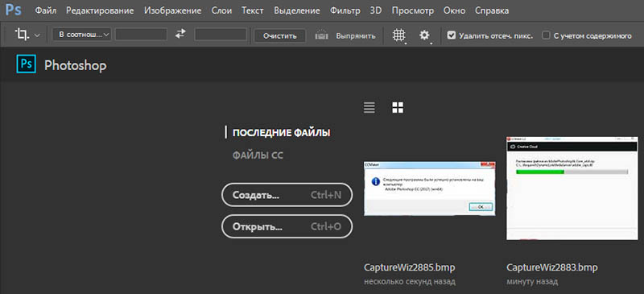Open the CaptureWiz2883.bmp thumbnail
Screen dimensions: 644x294
[x=572, y=188]
